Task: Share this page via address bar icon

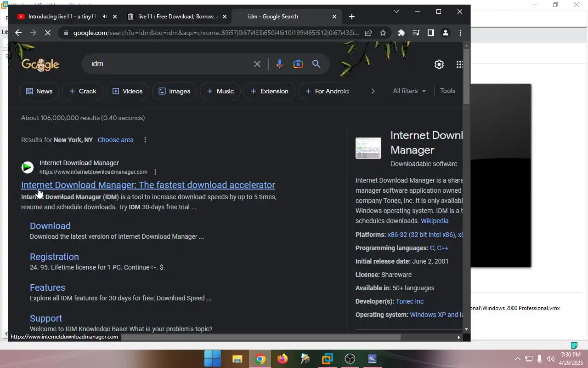Action: 368,33
